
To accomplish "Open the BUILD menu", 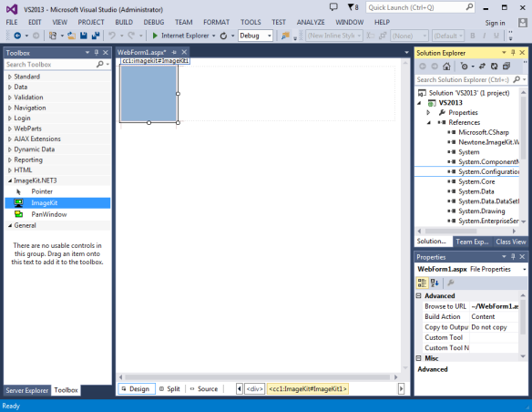I will tap(124, 23).
